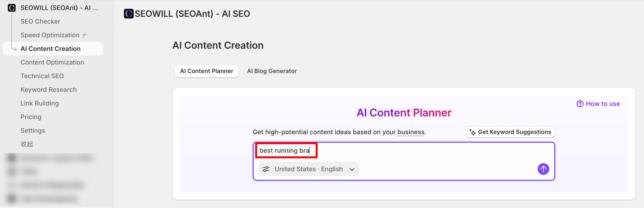Image resolution: width=644 pixels, height=208 pixels.
Task: Open SEO Checker in the sidebar
Action: click(x=40, y=21)
